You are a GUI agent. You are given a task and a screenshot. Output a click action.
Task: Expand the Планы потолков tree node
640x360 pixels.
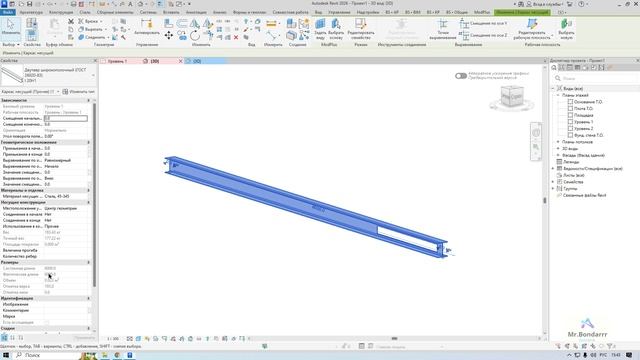[x=558, y=142]
